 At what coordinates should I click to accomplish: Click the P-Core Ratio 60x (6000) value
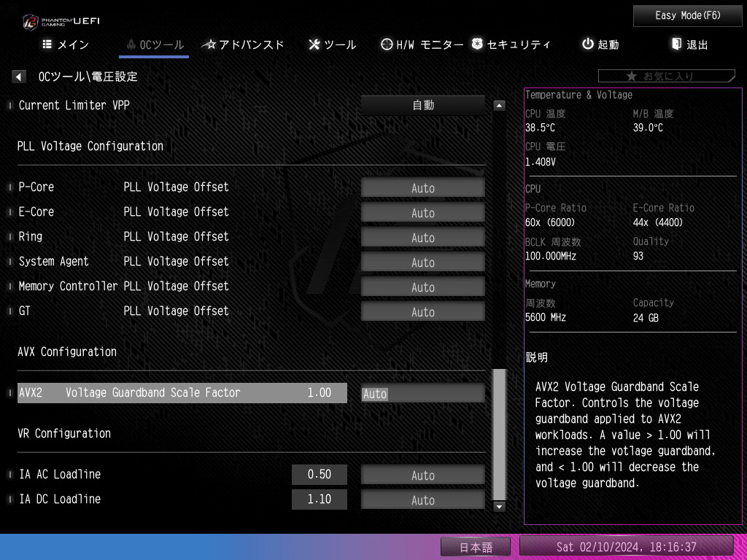(x=550, y=222)
